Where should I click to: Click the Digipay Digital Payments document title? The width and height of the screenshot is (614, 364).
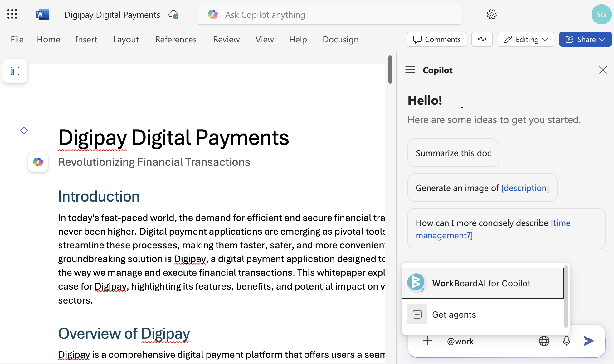173,137
